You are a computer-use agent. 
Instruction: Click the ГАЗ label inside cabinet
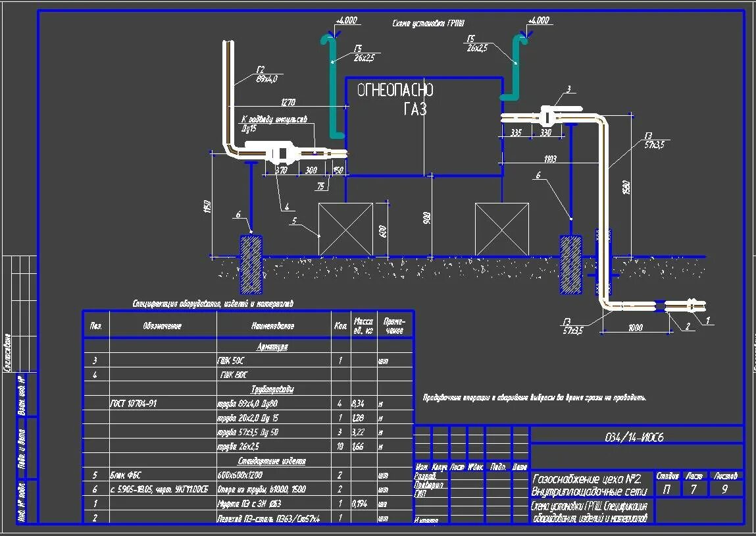tap(415, 109)
